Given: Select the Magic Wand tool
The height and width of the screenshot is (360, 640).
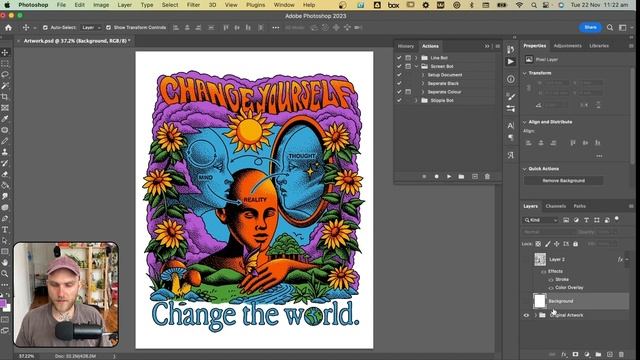Looking at the screenshot, I should pos(5,86).
